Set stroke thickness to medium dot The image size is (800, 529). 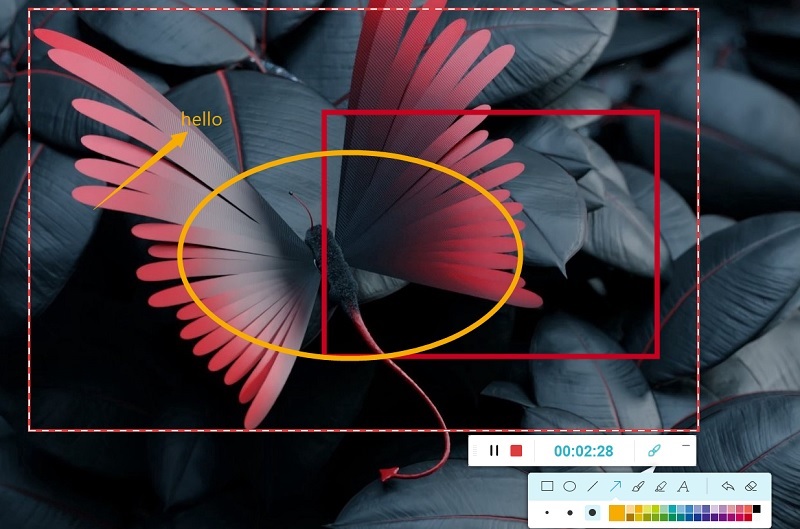pyautogui.click(x=569, y=512)
